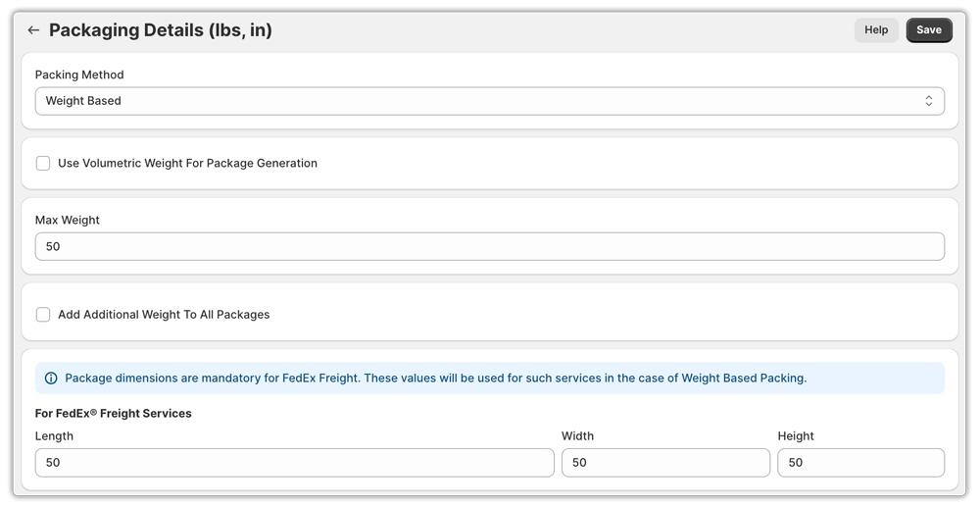Tick the Add Additional Weight To All Packages checkbox

pos(43,315)
